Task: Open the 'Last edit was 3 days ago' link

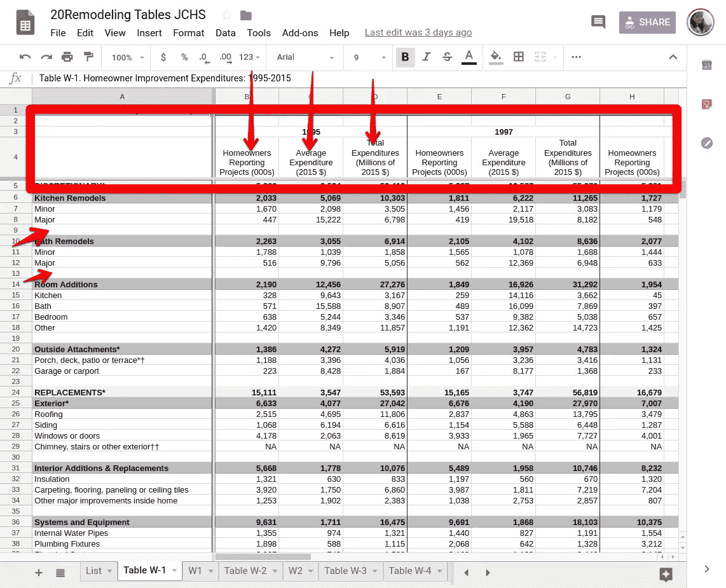Action: click(x=418, y=32)
